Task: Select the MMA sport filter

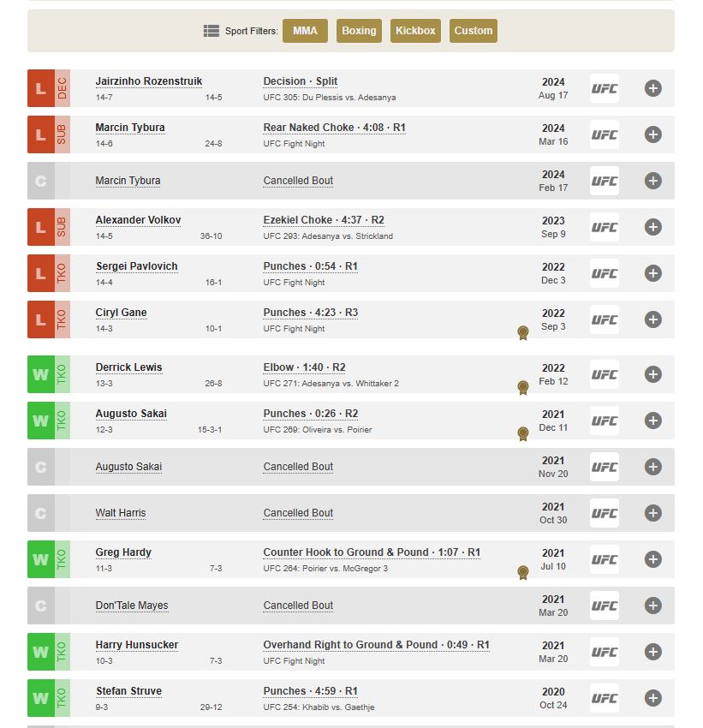Action: click(305, 31)
